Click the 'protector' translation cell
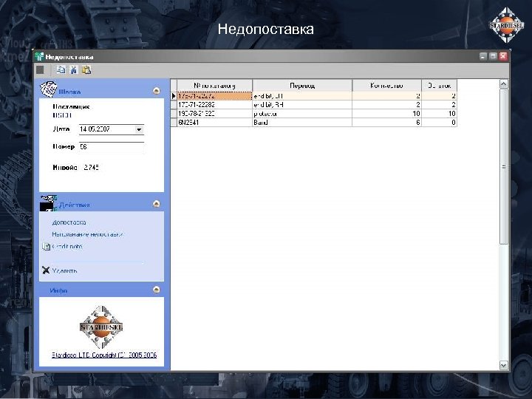532x399 pixels. coord(302,114)
